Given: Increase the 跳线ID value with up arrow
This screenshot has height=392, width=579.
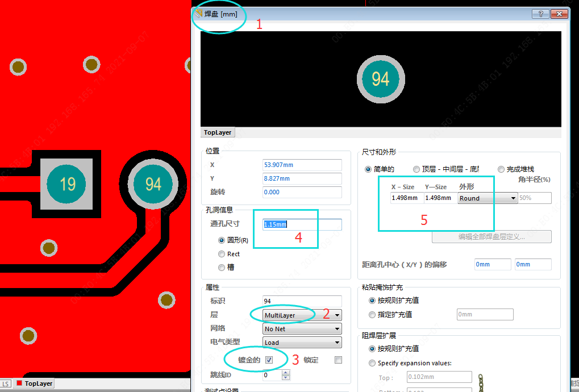Looking at the screenshot, I should (286, 372).
